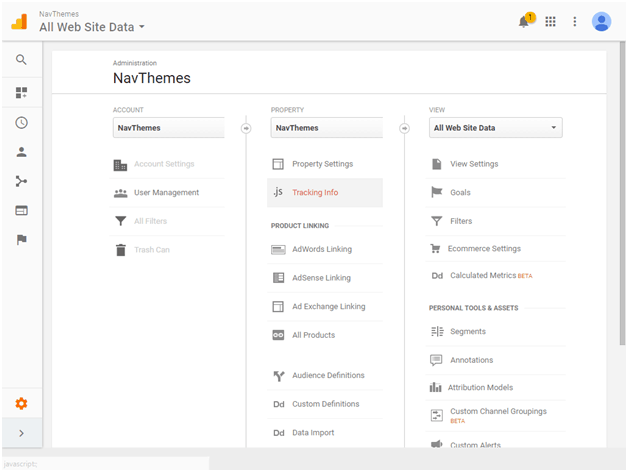The width and height of the screenshot is (628, 472).
Task: Open Audience person icon in sidebar
Action: [x=21, y=152]
